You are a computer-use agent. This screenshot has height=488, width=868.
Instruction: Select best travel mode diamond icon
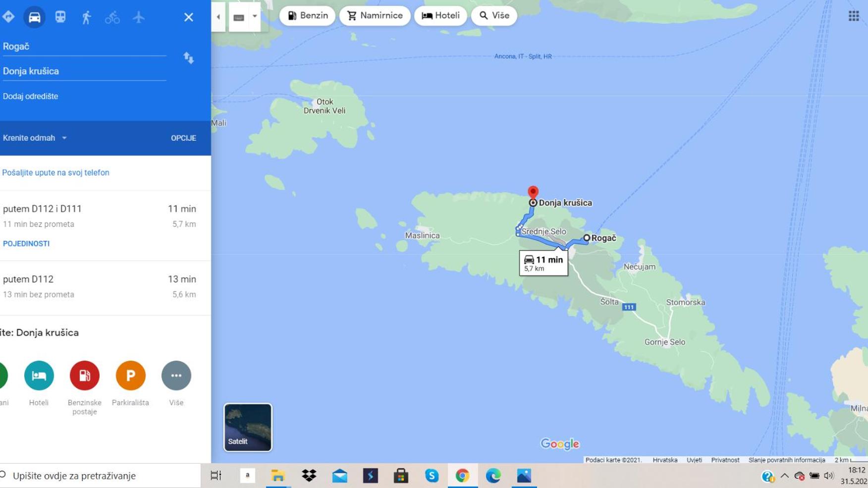(x=8, y=17)
